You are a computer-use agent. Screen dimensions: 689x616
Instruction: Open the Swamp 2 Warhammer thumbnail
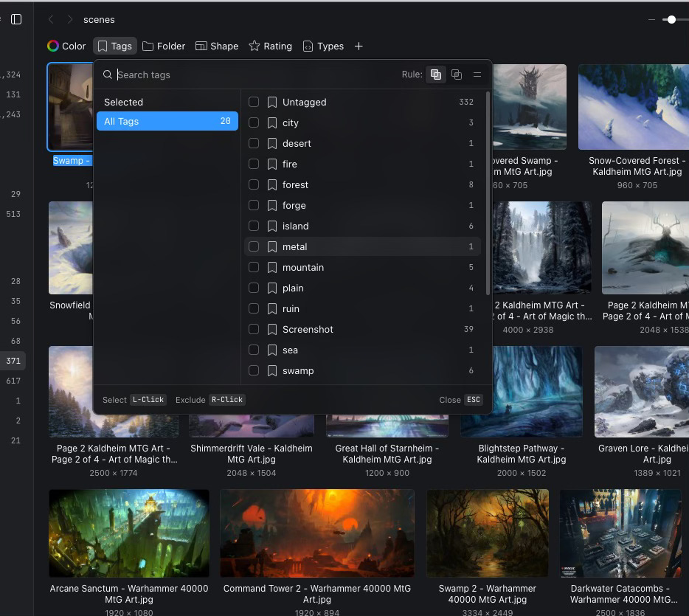coord(488,533)
